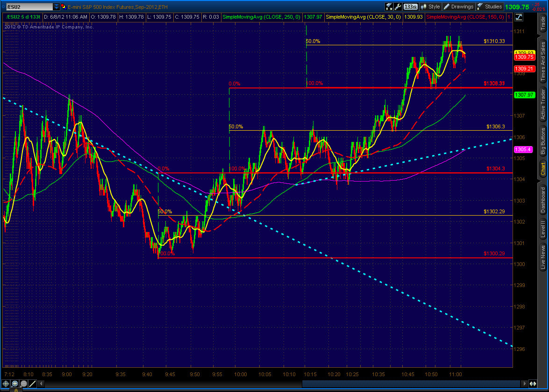Click the zoom in magnifier icon
The width and height of the screenshot is (549, 392).
click(x=14, y=384)
